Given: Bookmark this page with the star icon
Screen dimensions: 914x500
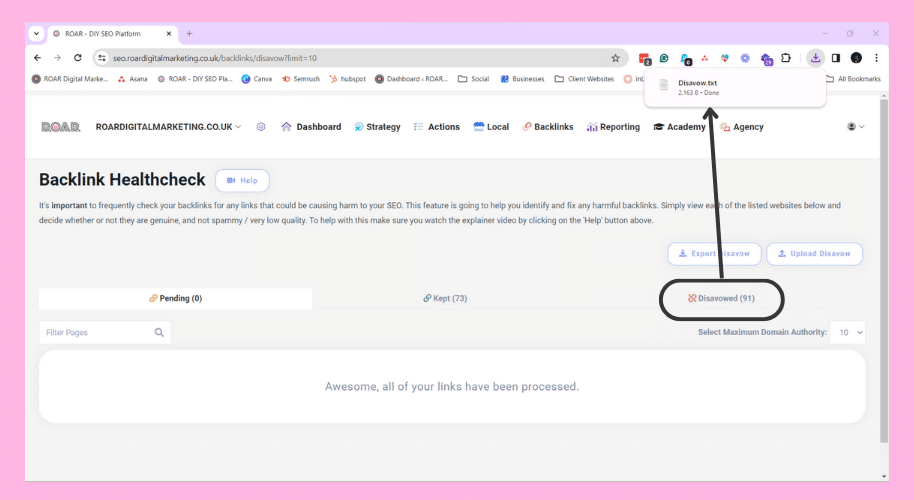Looking at the screenshot, I should [x=615, y=58].
